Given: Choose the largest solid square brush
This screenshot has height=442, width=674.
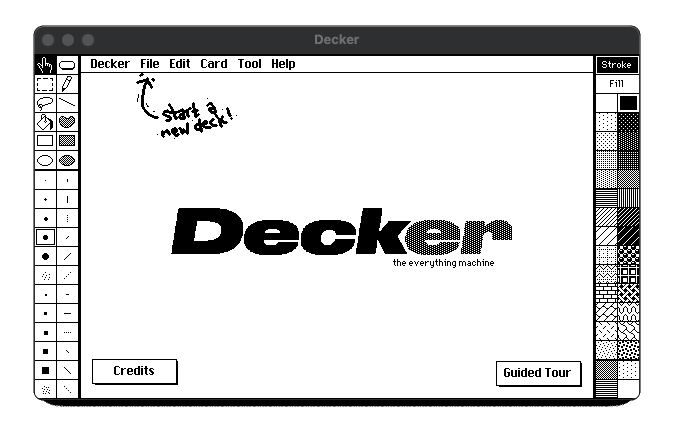Looking at the screenshot, I should [46, 371].
